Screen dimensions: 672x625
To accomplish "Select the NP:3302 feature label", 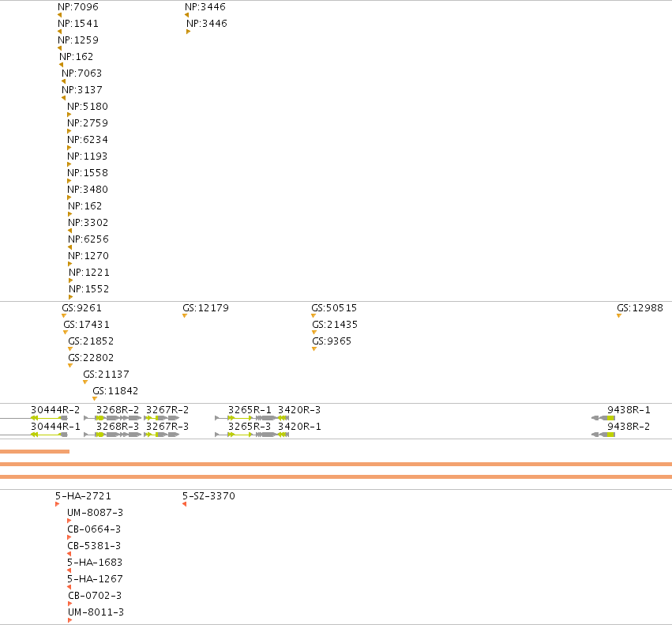I will 88,223.
